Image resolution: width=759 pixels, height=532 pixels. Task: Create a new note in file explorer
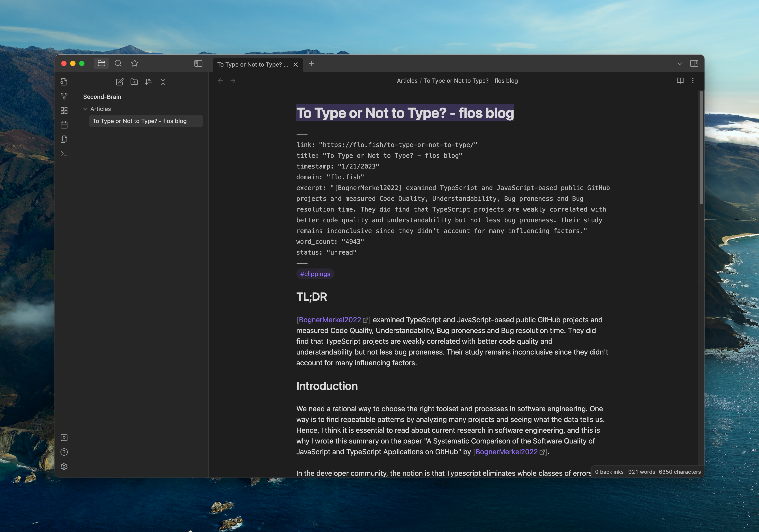pyautogui.click(x=120, y=82)
